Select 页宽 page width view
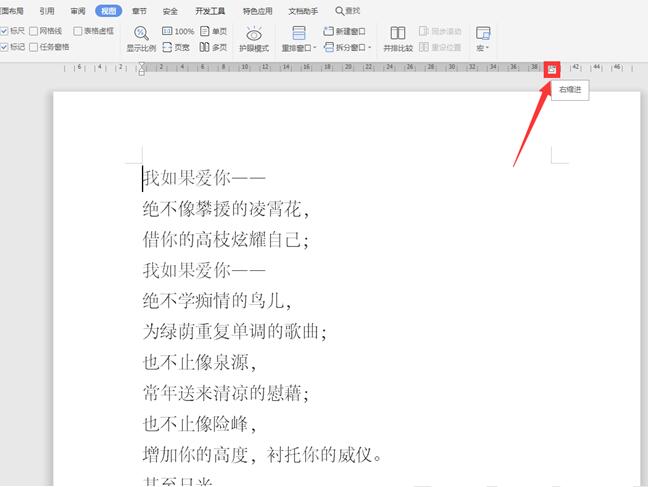648x487 pixels. coord(177,47)
